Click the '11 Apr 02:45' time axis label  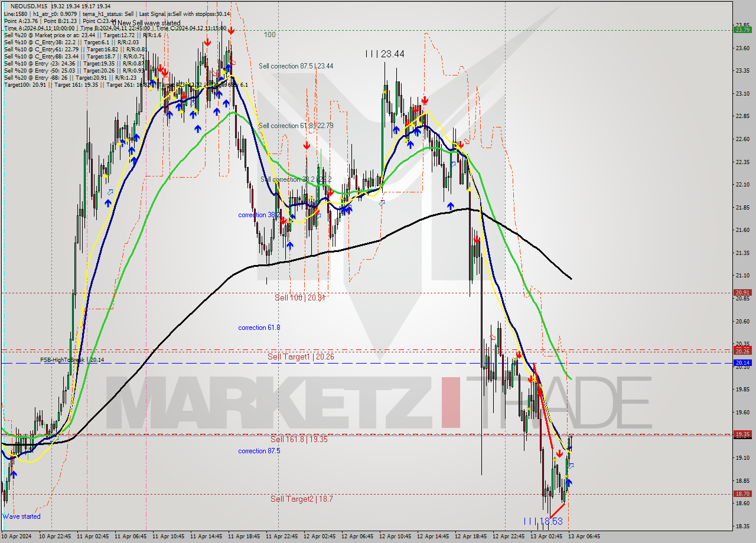93,537
